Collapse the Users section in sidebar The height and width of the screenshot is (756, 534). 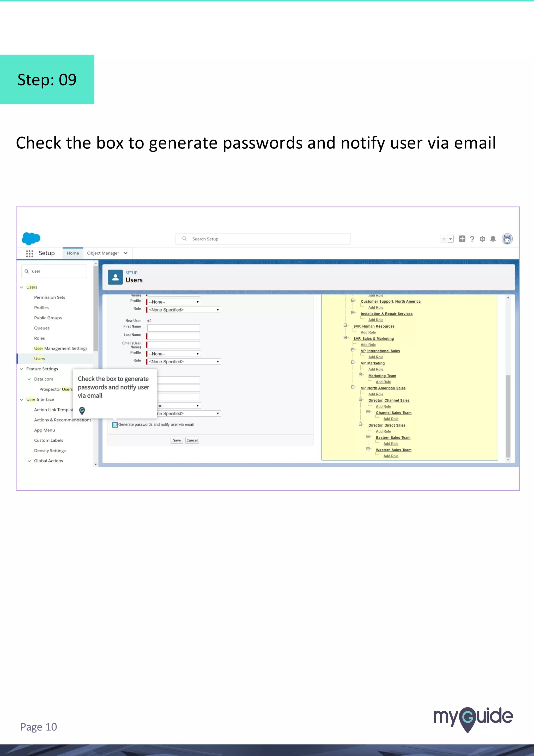[22, 287]
